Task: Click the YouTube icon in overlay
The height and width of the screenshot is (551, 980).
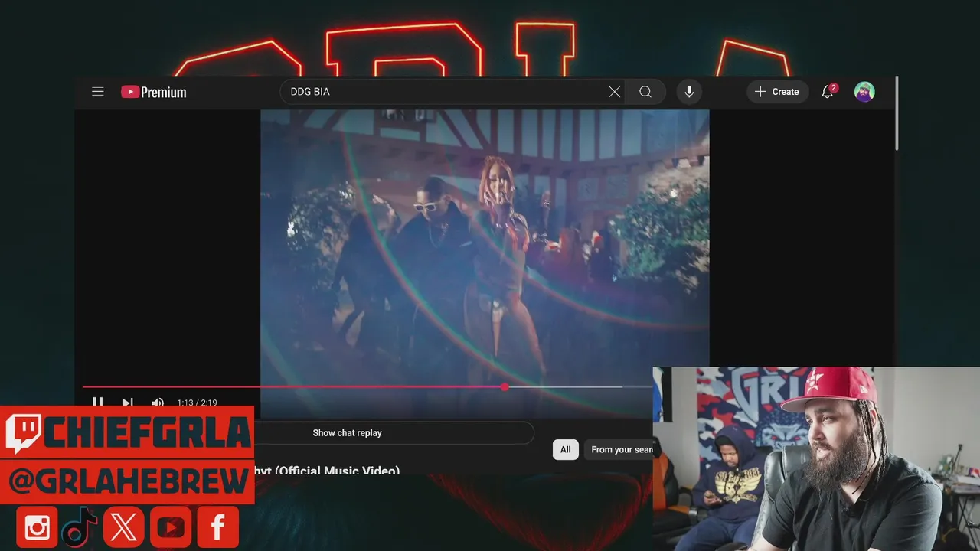Action: click(171, 527)
